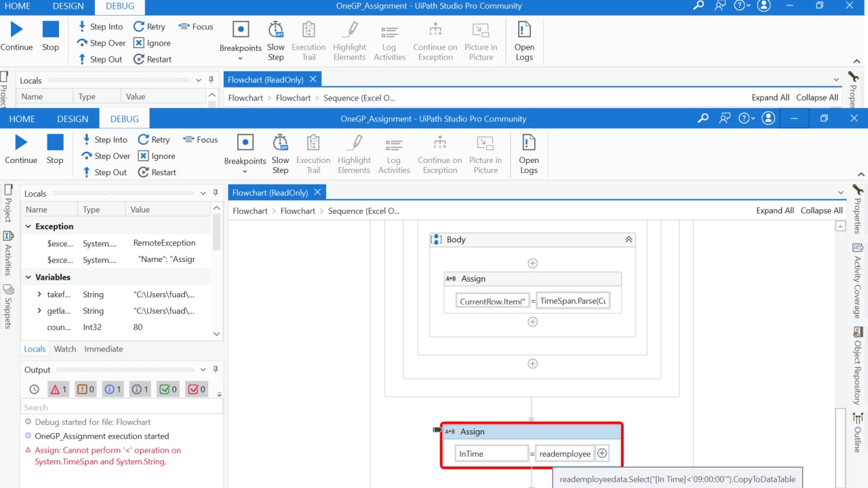The image size is (868, 488).
Task: Toggle timestamps clock icon in Output
Action: coord(35,390)
